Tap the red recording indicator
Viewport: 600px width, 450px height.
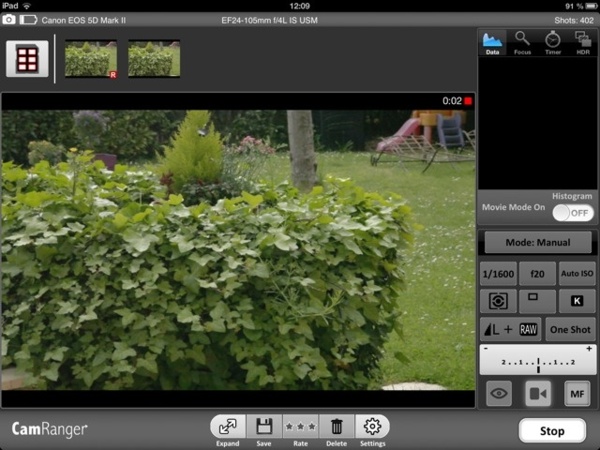468,101
